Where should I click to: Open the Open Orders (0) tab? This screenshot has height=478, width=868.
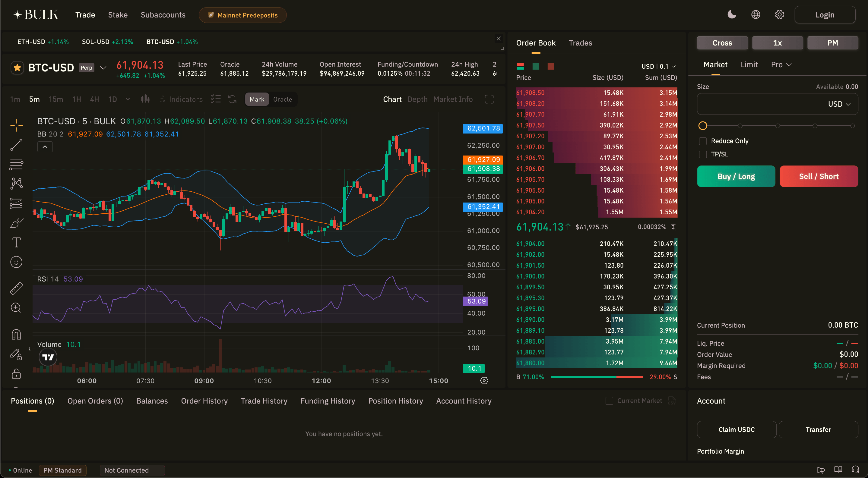pos(95,401)
